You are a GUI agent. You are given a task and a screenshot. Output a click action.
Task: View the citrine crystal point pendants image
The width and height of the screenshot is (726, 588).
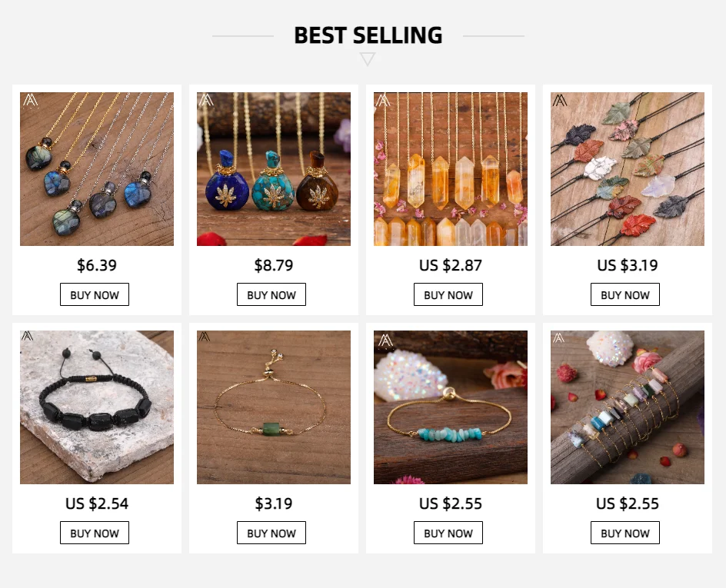point(451,169)
